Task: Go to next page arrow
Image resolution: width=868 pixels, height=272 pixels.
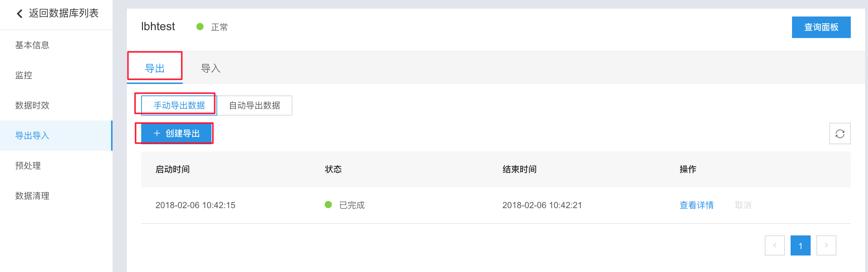Action: click(826, 245)
